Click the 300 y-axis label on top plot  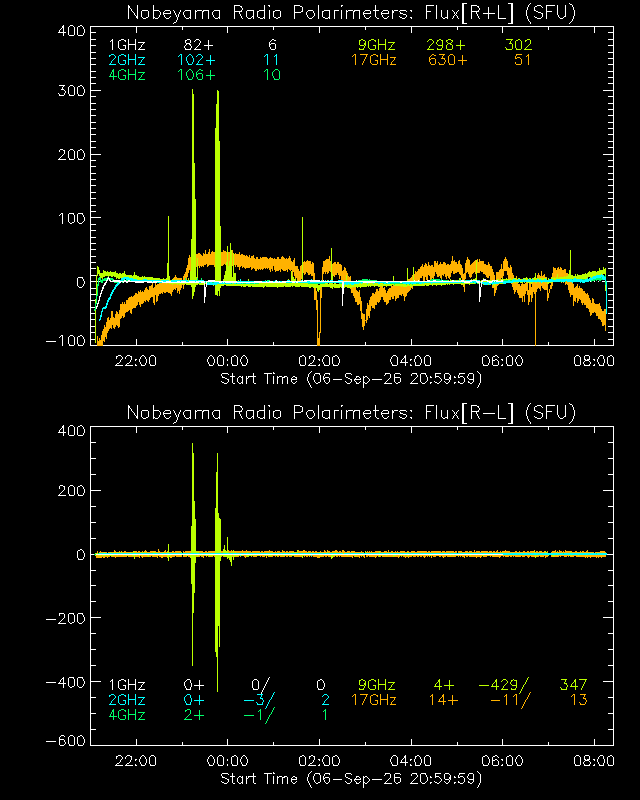click(x=71, y=91)
